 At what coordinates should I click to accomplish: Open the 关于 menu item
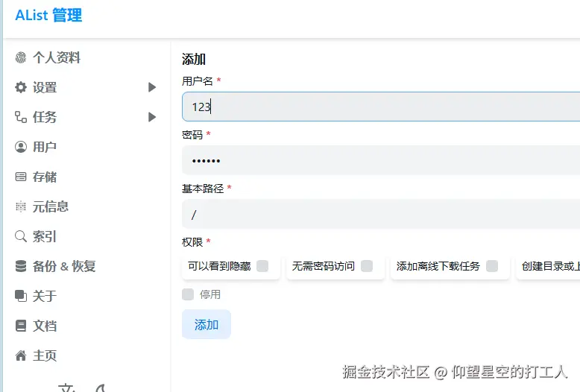[45, 296]
